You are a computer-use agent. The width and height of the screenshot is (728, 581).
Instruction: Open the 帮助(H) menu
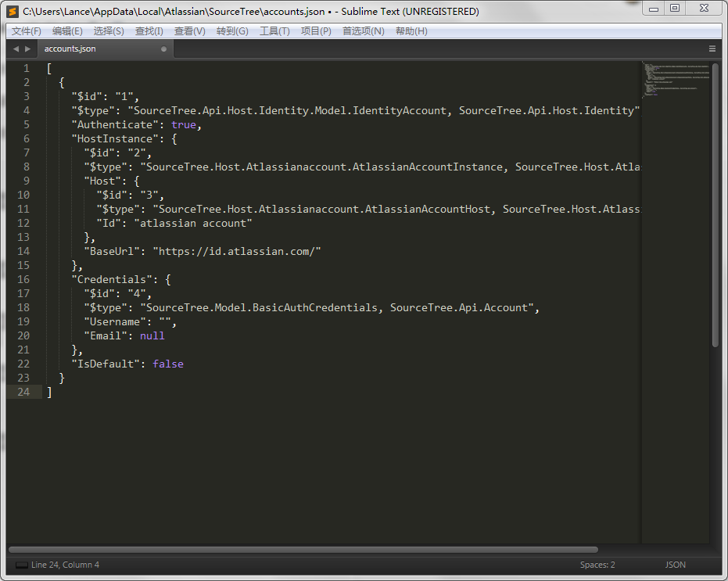(411, 31)
